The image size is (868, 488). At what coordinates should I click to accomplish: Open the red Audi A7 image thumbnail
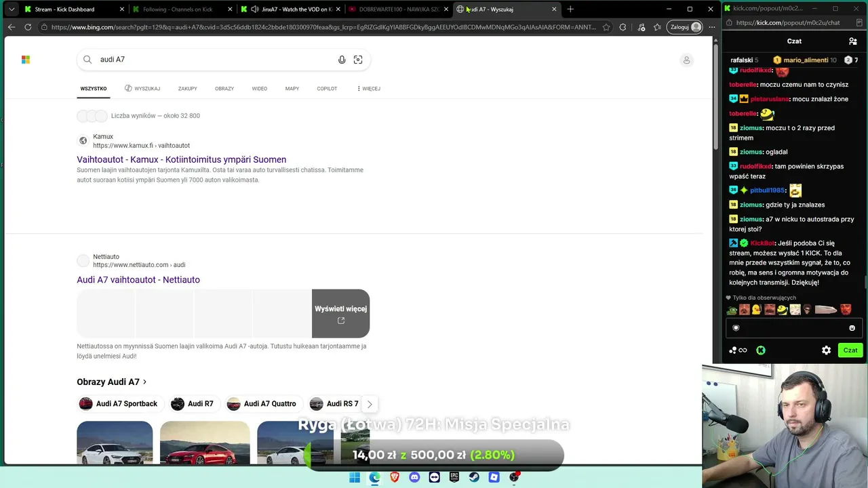point(205,443)
